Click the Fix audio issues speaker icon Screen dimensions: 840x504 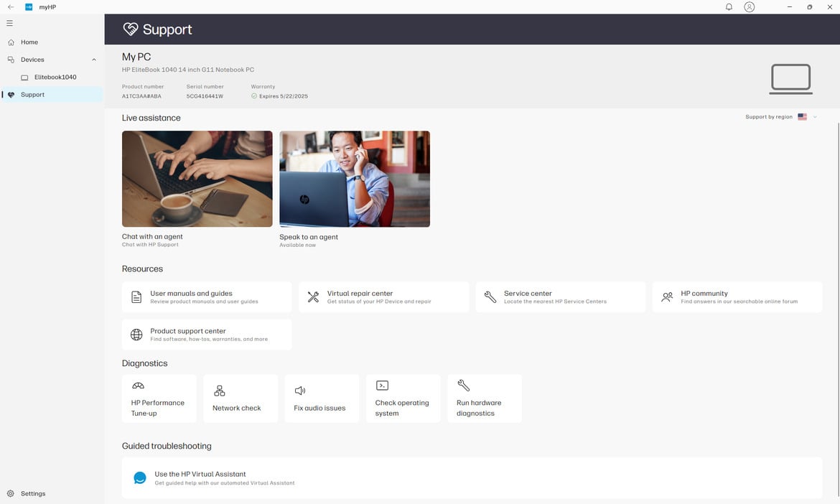(x=300, y=391)
